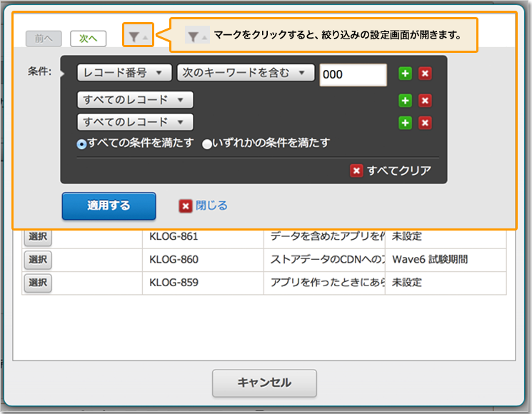Delete the second condition row
This screenshot has width=532, height=414.
coord(425,101)
